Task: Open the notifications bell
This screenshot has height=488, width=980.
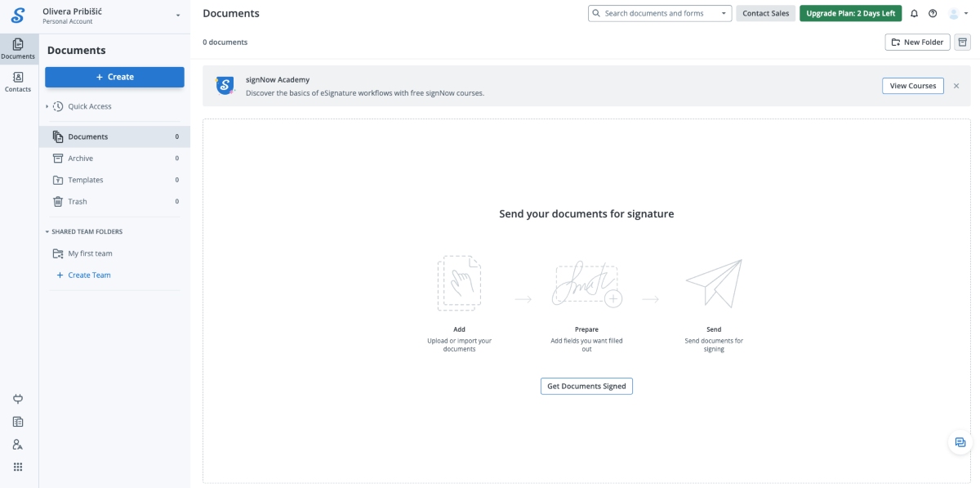Action: (914, 14)
